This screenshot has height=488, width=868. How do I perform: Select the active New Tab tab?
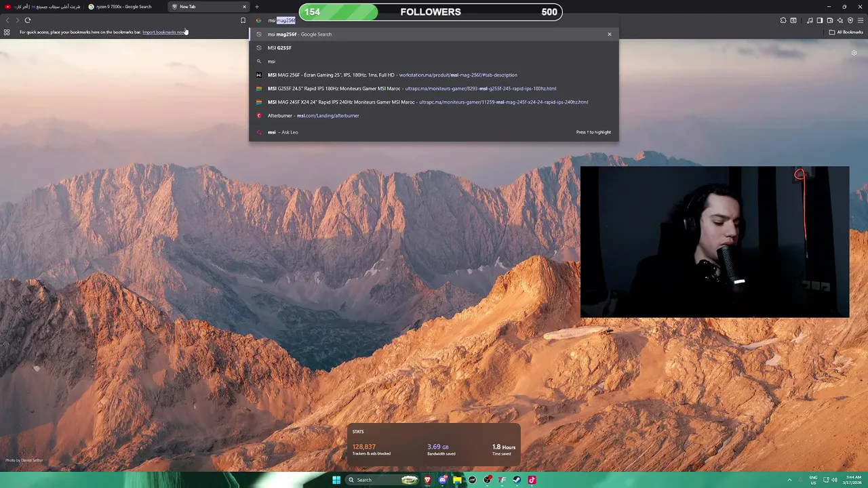coord(208,7)
